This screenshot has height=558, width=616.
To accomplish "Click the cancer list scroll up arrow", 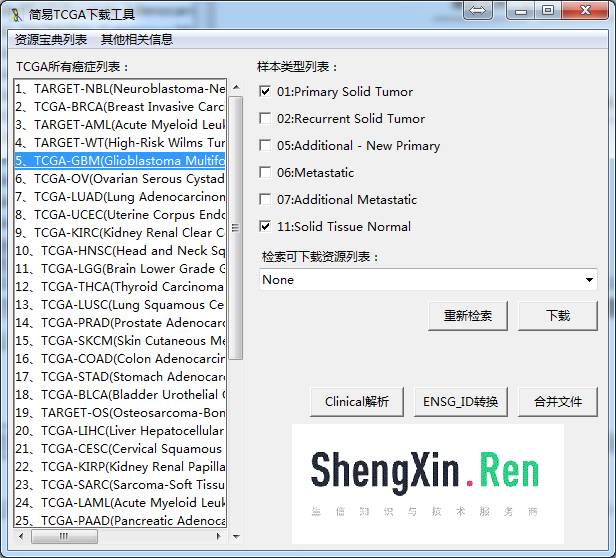I will point(236,87).
